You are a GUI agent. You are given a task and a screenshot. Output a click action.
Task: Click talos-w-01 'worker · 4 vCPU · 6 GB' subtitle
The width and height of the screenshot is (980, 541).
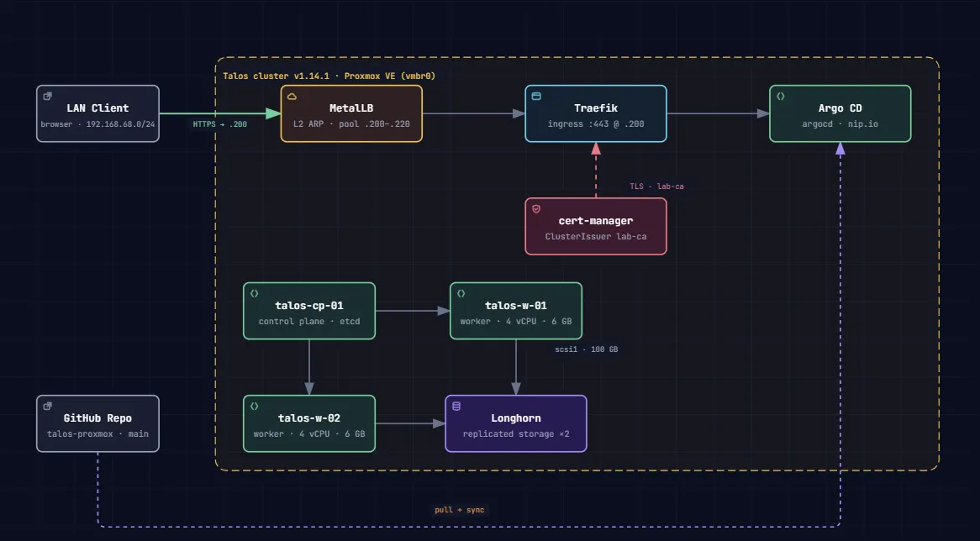(515, 321)
